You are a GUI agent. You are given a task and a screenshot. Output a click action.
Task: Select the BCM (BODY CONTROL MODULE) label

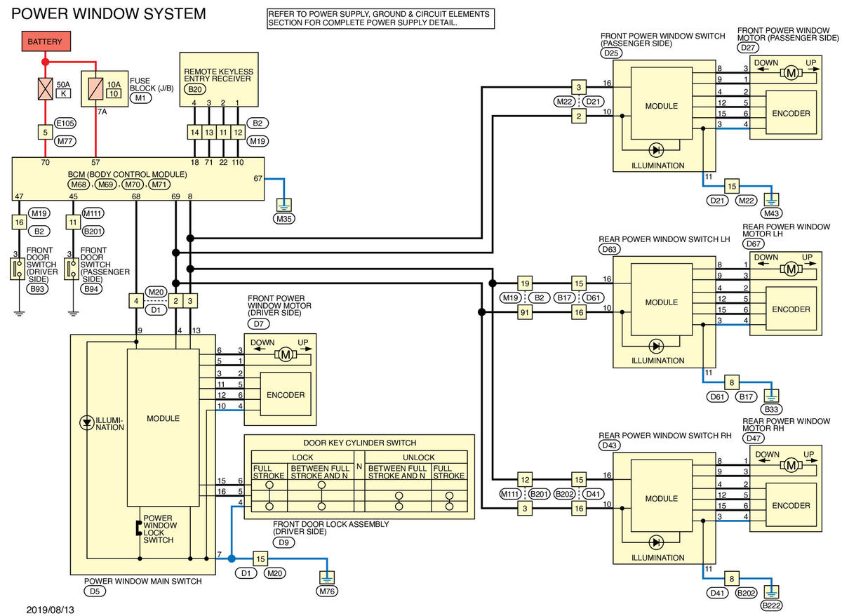[x=128, y=174]
